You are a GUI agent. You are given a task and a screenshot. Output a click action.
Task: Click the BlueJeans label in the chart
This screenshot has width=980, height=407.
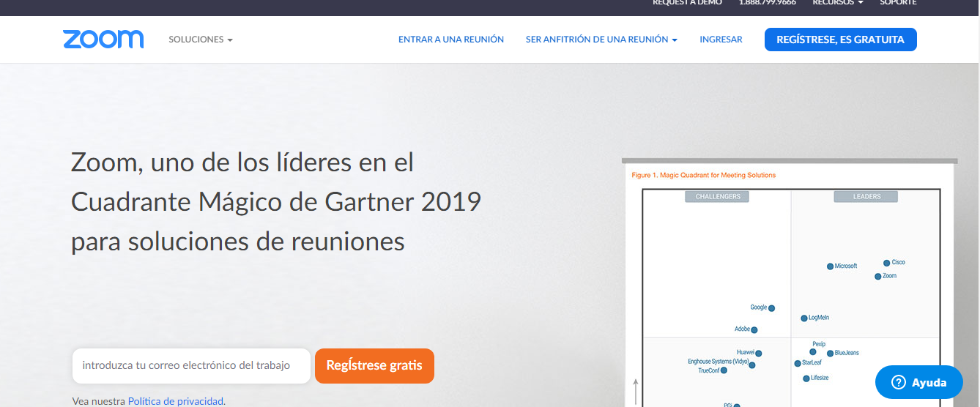coord(847,353)
